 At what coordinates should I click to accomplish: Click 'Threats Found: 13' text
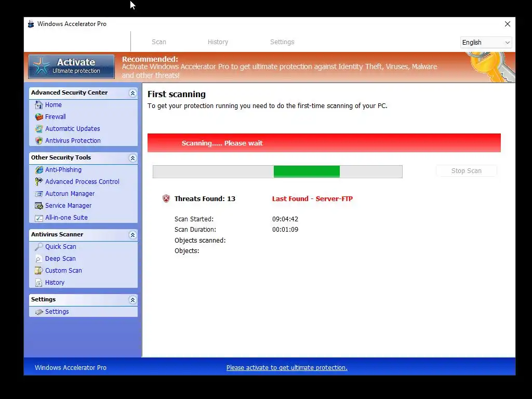pyautogui.click(x=205, y=199)
